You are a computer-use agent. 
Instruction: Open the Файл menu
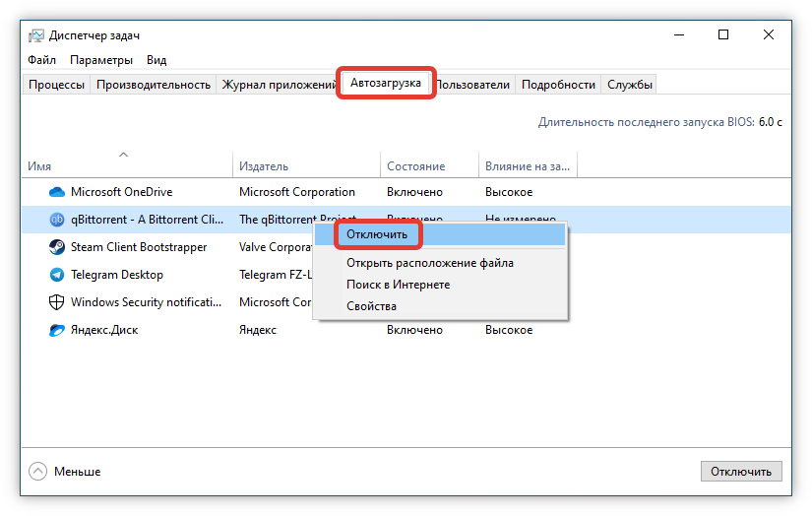[x=41, y=60]
